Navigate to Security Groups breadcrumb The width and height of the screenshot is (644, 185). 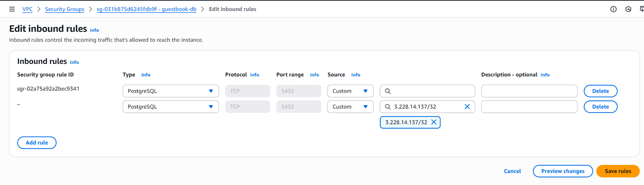click(x=64, y=9)
